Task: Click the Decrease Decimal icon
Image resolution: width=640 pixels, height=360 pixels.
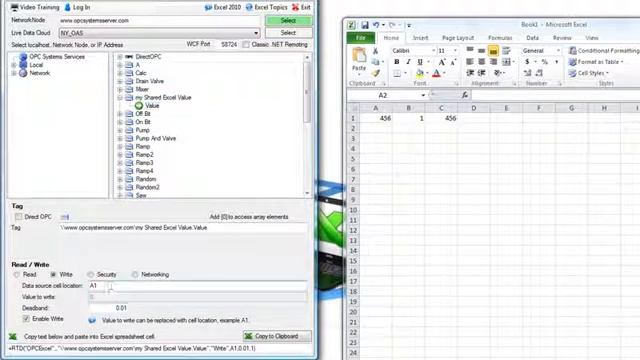Action: [539, 73]
